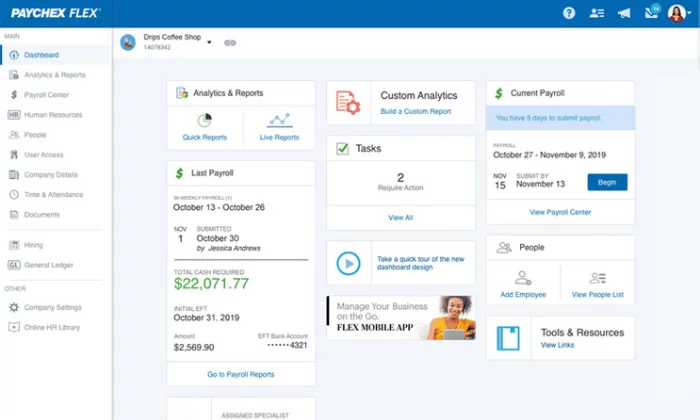The width and height of the screenshot is (700, 420).
Task: Click the Paychex Flex logo
Action: (x=55, y=13)
